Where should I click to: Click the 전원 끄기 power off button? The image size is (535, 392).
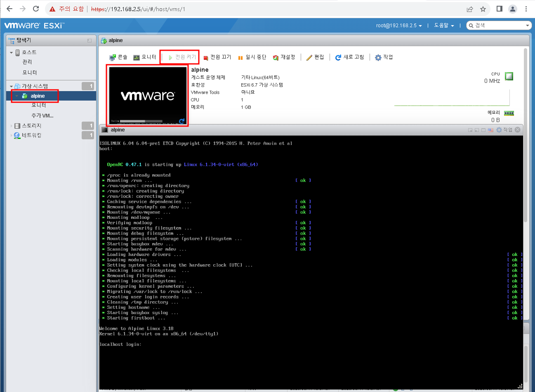click(x=217, y=57)
